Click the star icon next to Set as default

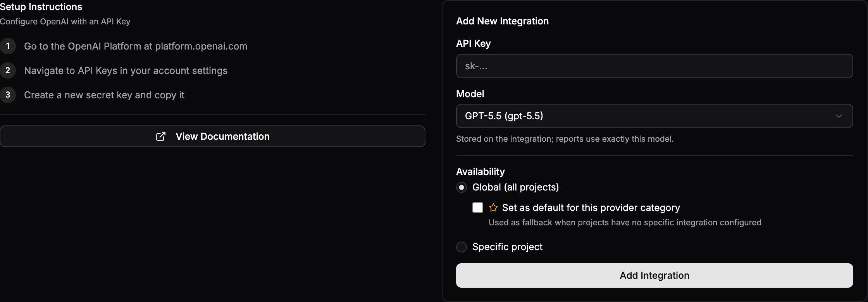[x=493, y=208]
